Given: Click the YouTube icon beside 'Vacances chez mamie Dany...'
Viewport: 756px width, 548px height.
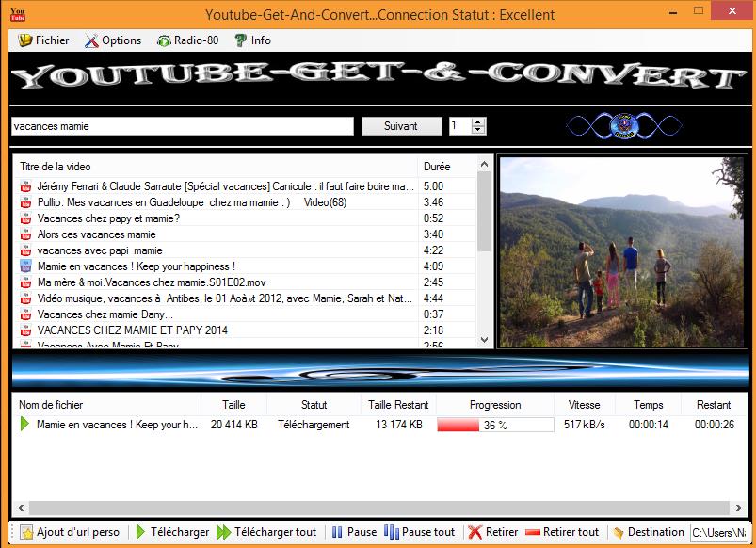Looking at the screenshot, I should 25,314.
